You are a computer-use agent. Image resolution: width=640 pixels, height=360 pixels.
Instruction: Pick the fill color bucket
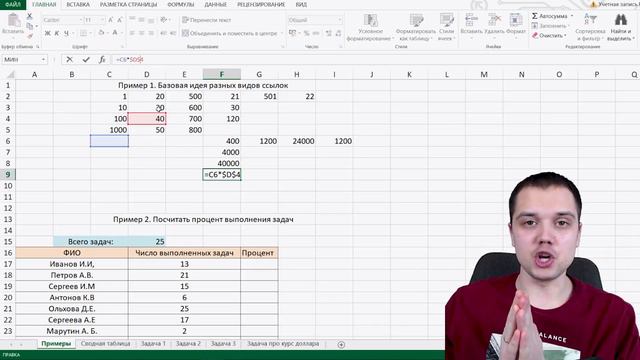coord(101,33)
